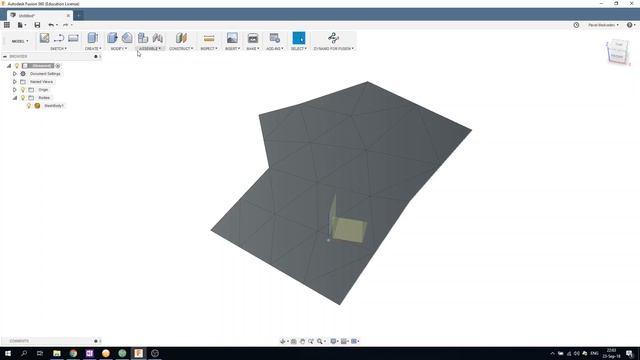Expand the Origin folder
This screenshot has height=360, width=640.
(x=15, y=90)
